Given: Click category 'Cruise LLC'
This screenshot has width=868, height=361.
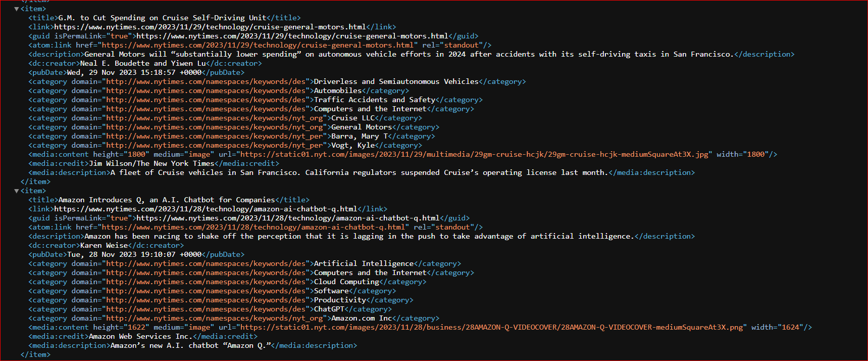Looking at the screenshot, I should [353, 118].
